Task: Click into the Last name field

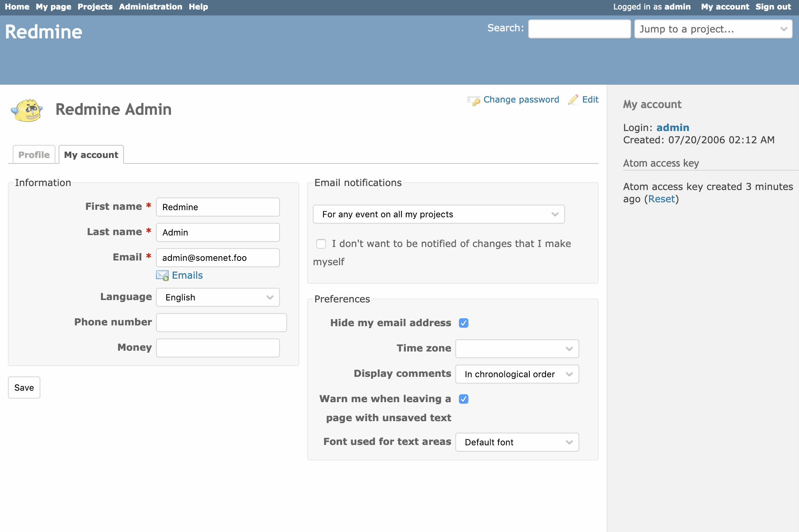Action: pos(218,232)
